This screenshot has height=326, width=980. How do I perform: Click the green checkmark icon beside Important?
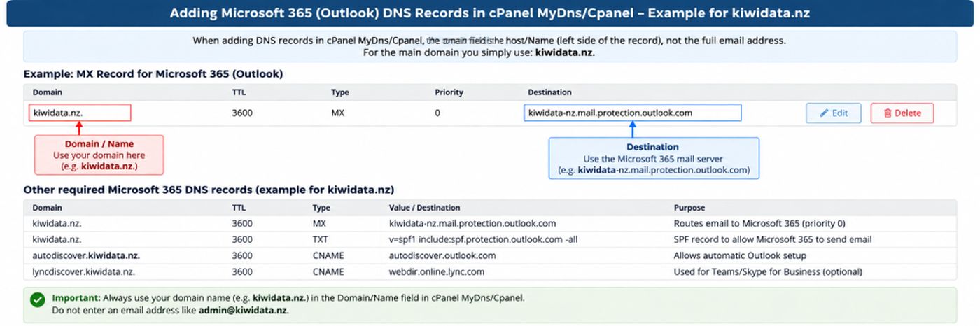click(x=38, y=299)
